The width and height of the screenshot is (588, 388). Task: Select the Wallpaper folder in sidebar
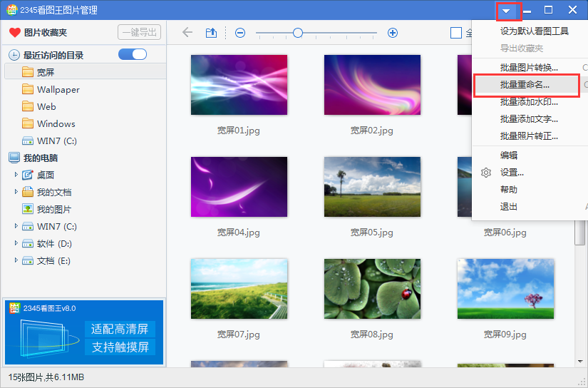click(x=58, y=89)
